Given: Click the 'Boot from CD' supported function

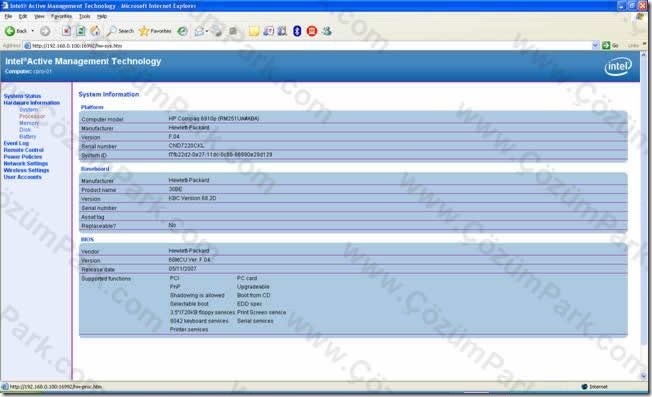Looking at the screenshot, I should [x=254, y=295].
